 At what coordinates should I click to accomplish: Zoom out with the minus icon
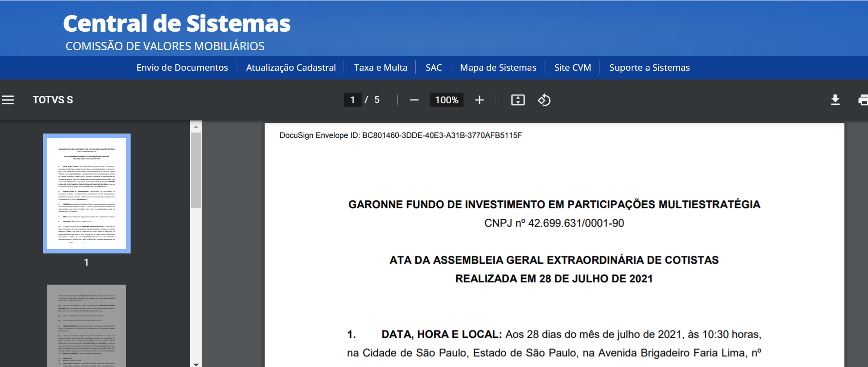click(x=414, y=100)
